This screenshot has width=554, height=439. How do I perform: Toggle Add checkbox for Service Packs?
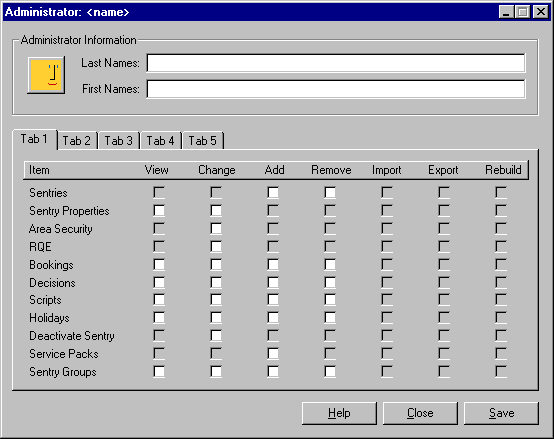273,354
